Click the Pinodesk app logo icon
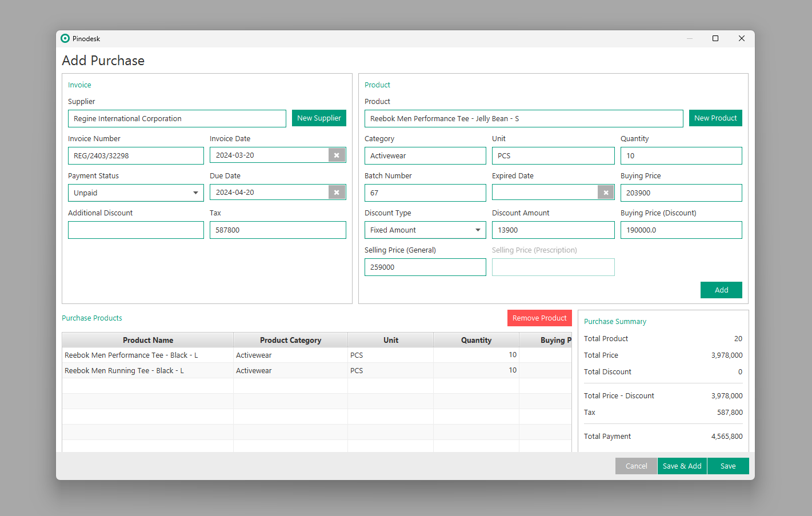 click(x=65, y=38)
